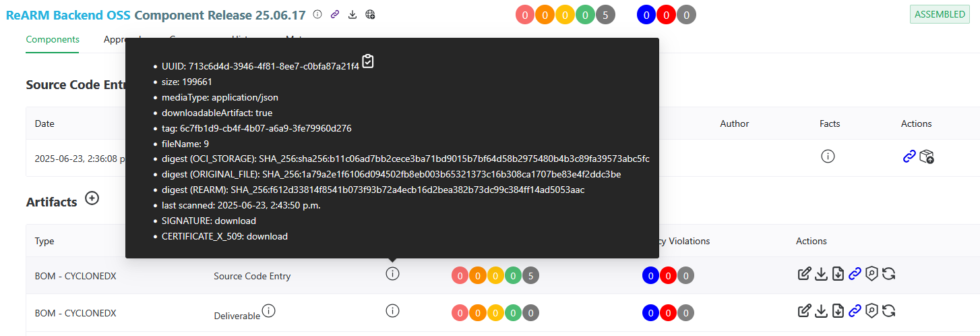Switch to the Components tab
Viewport: 980px width, 336px height.
point(53,39)
